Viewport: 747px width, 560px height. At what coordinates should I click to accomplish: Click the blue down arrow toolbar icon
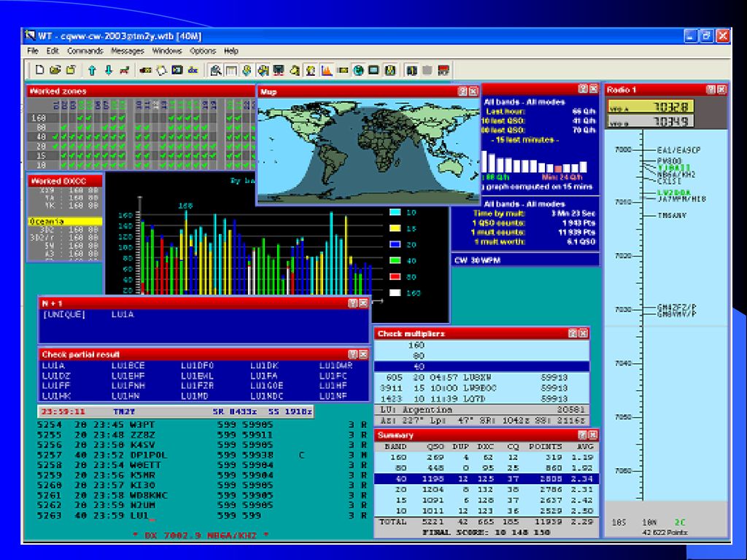109,71
